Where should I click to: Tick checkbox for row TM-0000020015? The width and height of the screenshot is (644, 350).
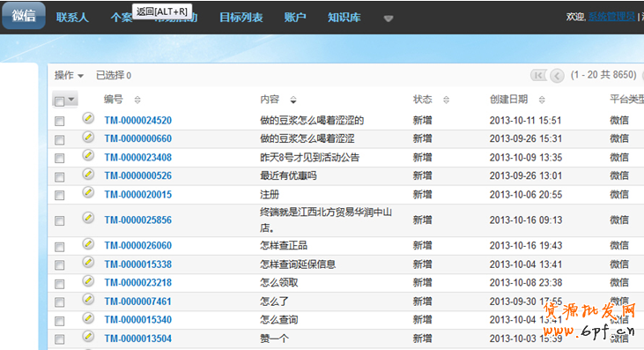[x=60, y=195]
